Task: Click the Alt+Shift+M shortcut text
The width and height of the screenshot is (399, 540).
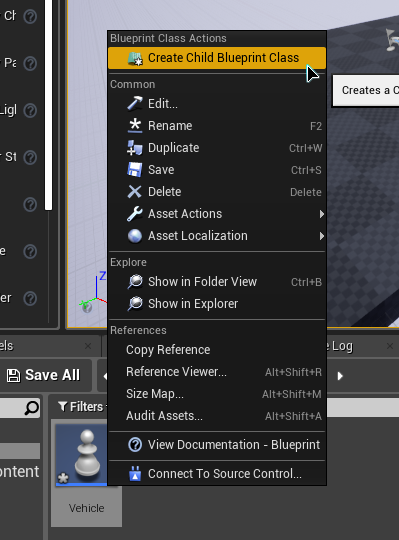Action: coord(292,394)
